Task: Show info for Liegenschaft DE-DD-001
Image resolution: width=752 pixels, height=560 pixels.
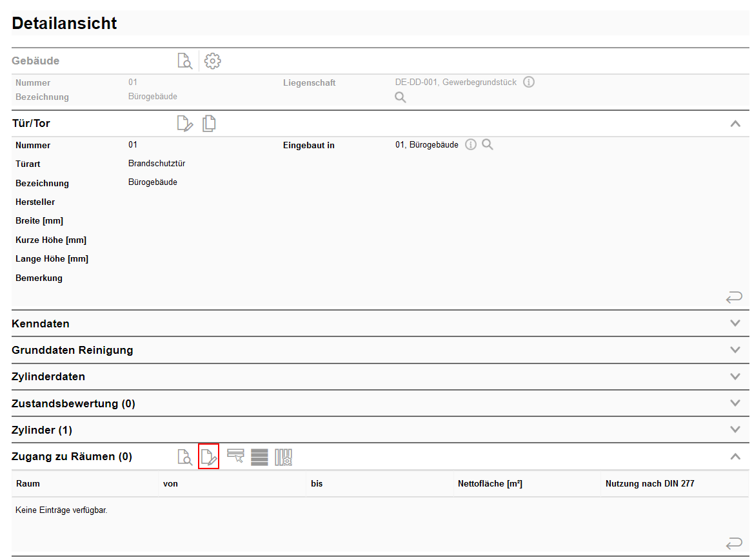Action: point(529,82)
